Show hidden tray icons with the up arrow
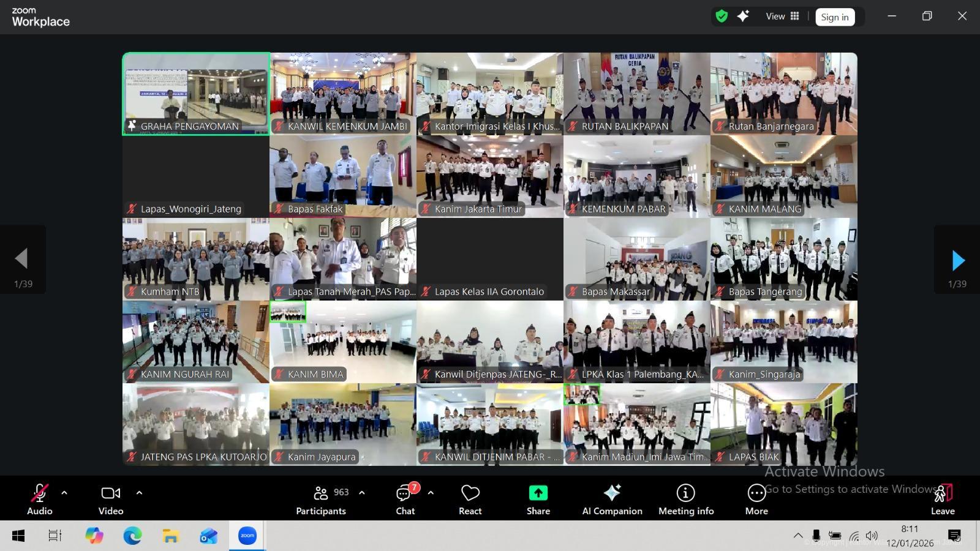 click(x=798, y=535)
